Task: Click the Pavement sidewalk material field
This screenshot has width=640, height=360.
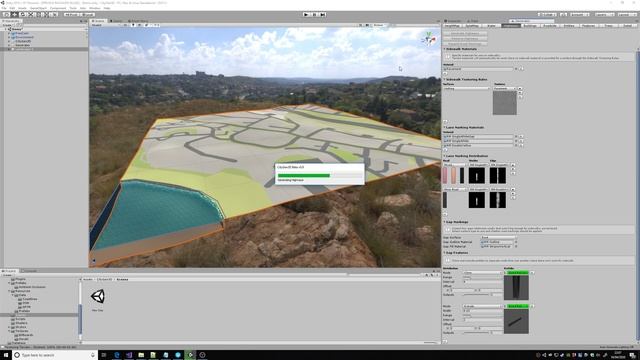Action: click(478, 69)
